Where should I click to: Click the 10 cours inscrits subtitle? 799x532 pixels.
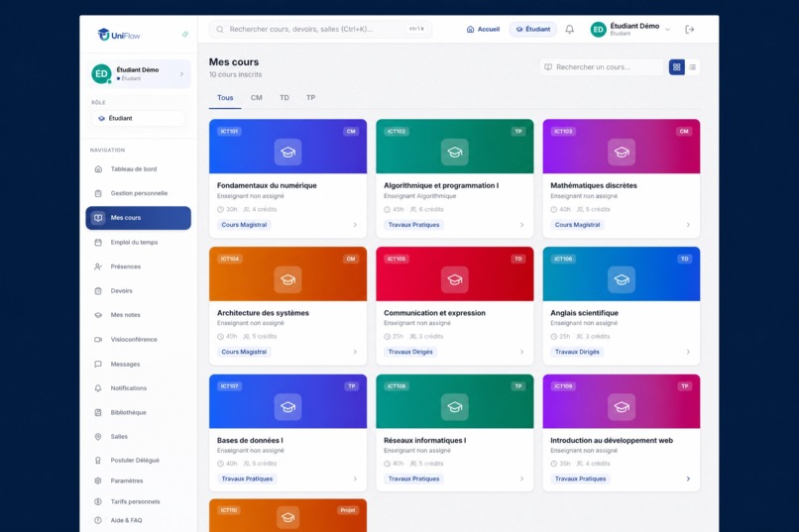tap(235, 75)
